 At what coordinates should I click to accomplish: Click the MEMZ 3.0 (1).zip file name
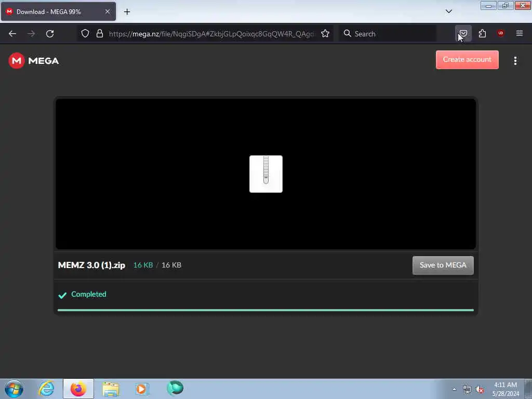[x=91, y=265]
